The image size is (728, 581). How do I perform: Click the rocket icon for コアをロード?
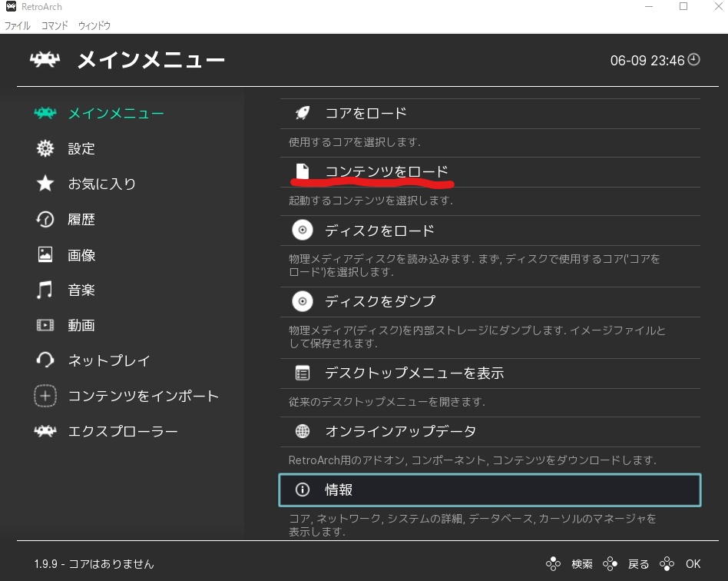coord(303,113)
